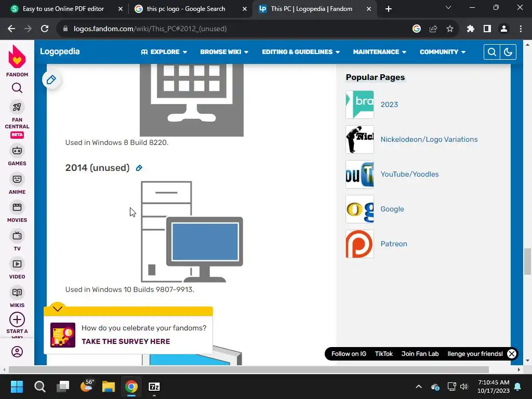
Task: Open the 2023 popular page link
Action: (x=389, y=104)
